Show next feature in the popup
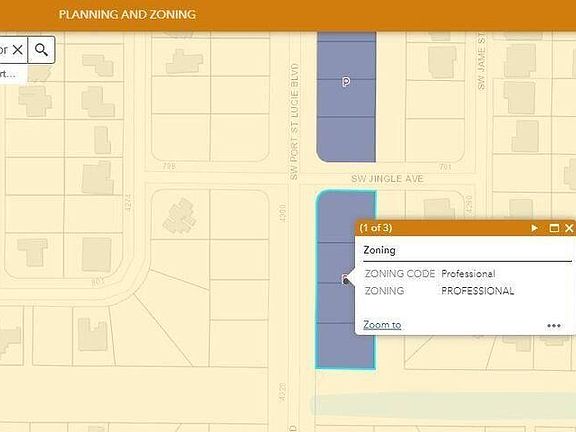The height and width of the screenshot is (432, 576). [534, 228]
